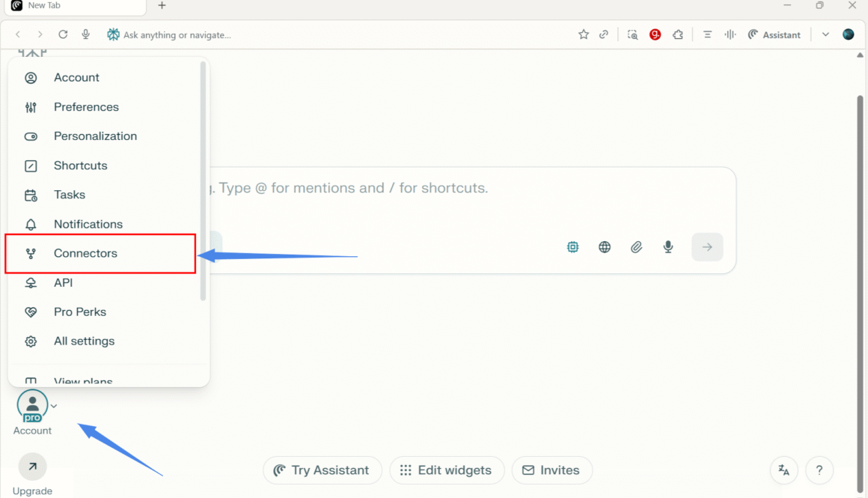The image size is (868, 498).
Task: Expand the toolbar chevron next to Assistant
Action: coord(825,34)
